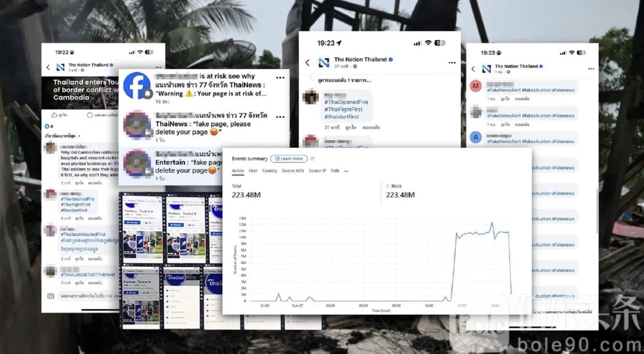Image resolution: width=644 pixels, height=354 pixels.
Task: Open the bottom-left ThaiNews page screenshot thumbnail
Action: pyautogui.click(x=141, y=298)
